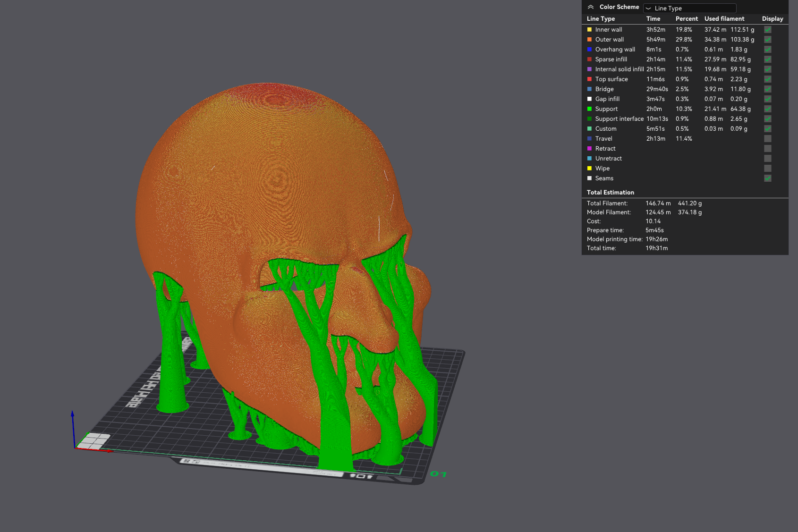Disable the Support interface display checkbox

click(768, 118)
